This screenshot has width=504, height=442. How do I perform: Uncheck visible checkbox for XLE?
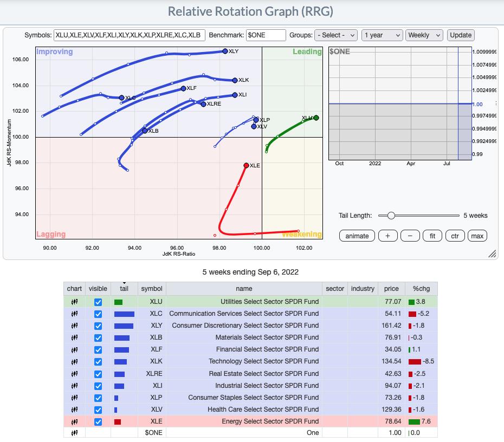98,422
